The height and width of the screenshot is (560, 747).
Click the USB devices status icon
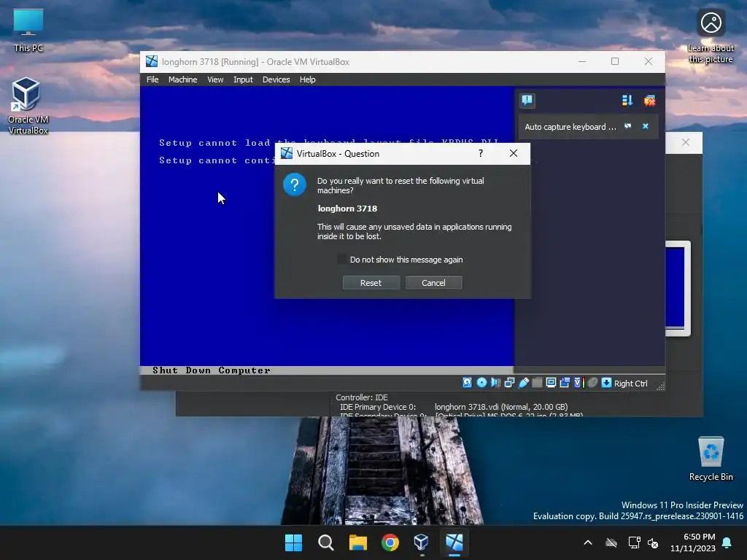[523, 383]
